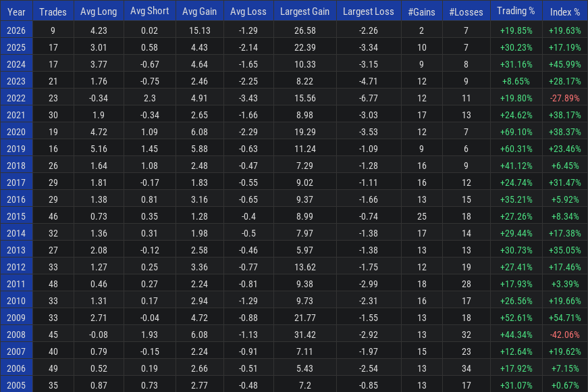This screenshot has height=392, width=588.
Task: Select the +60.31% trading value
Action: [x=516, y=149]
